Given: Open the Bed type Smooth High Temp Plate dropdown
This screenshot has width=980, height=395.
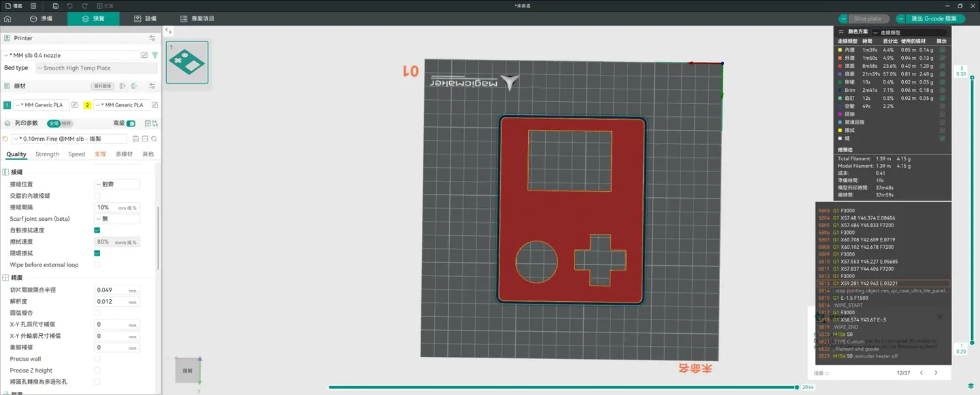Looking at the screenshot, I should [95, 68].
